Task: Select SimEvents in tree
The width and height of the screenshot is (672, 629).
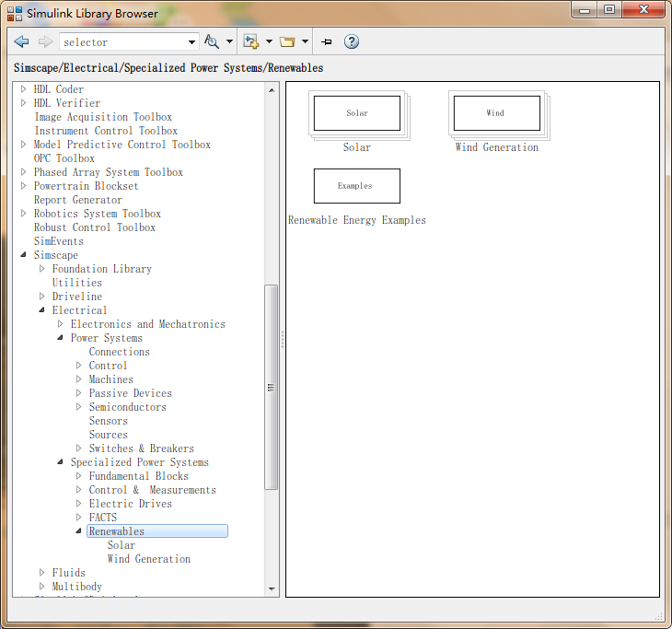Action: tap(59, 241)
